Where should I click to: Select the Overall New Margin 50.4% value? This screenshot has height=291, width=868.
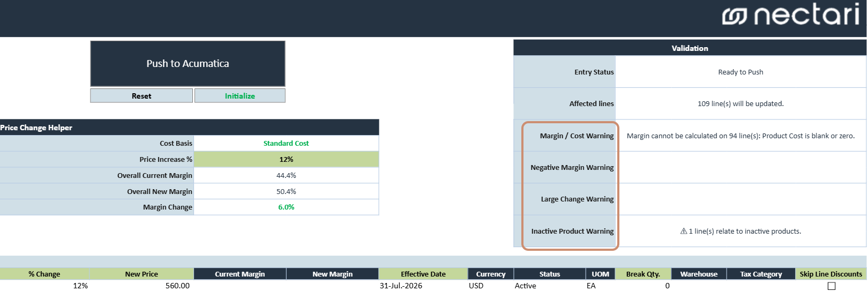[286, 191]
